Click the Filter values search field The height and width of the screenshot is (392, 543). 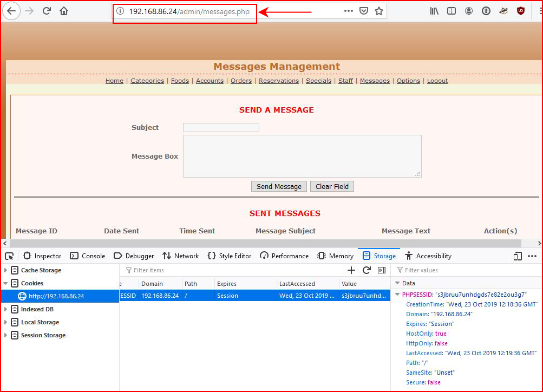[x=468, y=270]
